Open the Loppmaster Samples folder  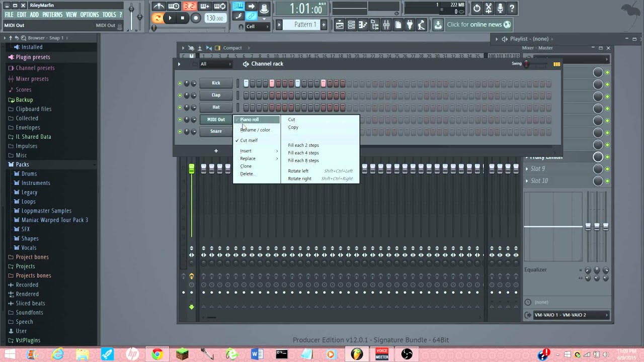click(46, 211)
